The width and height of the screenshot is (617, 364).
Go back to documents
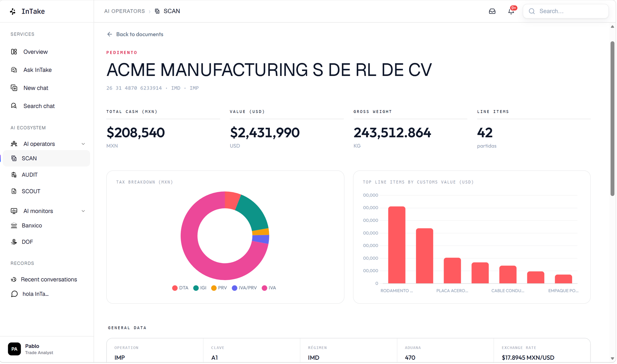pos(135,34)
